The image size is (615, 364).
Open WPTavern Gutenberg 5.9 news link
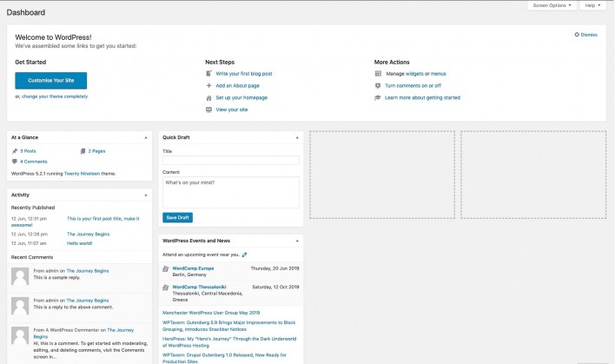point(229,326)
